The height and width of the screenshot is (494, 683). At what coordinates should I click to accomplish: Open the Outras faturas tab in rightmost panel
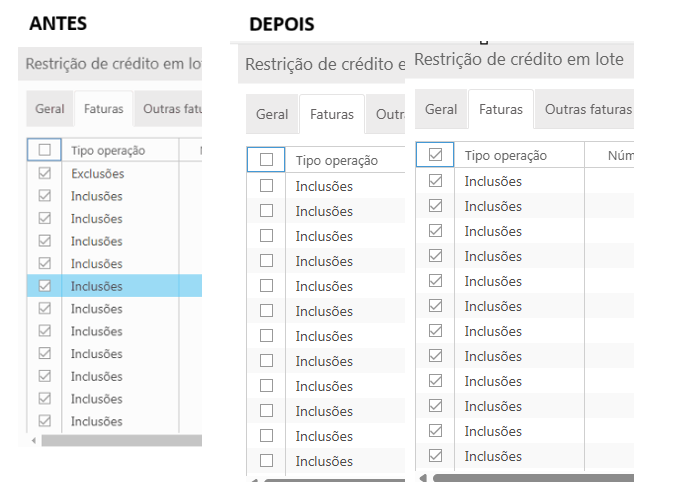[x=588, y=109]
